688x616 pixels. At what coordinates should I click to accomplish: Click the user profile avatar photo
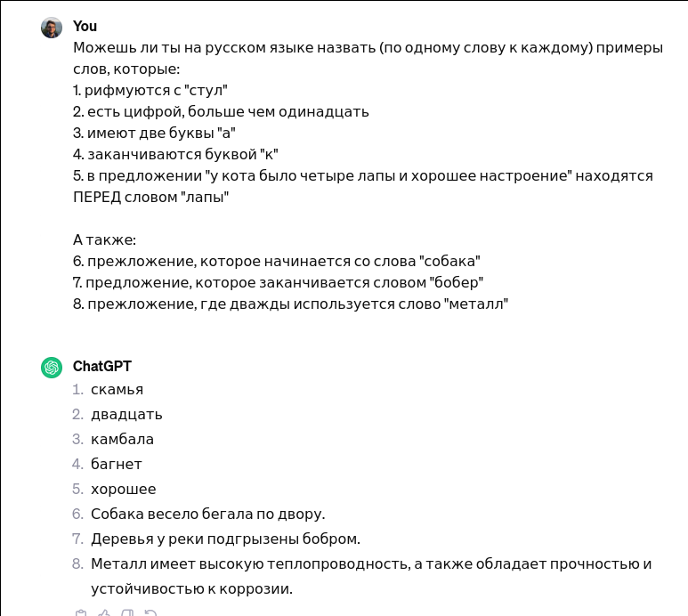[52, 28]
